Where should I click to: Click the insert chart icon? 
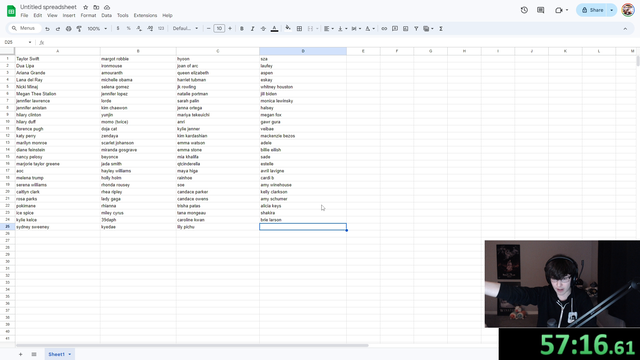(x=405, y=29)
